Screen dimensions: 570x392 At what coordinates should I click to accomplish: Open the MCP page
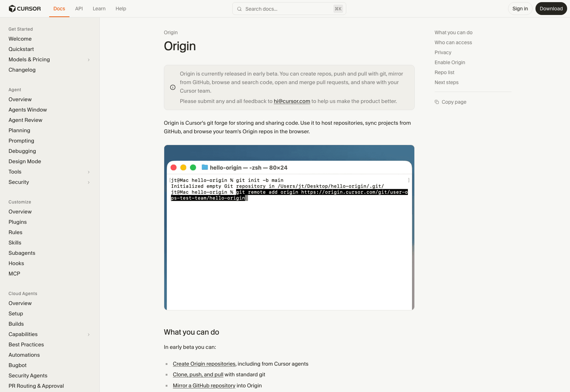coord(14,274)
